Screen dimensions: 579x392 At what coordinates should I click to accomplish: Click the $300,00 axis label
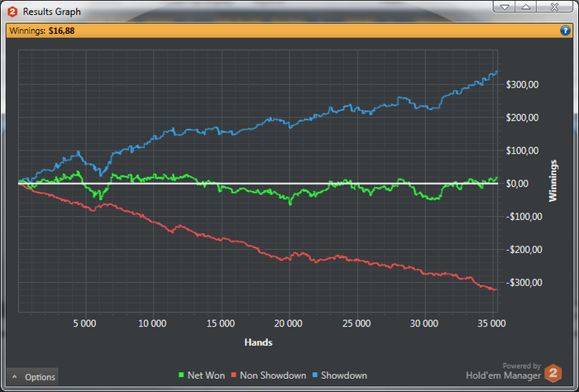tap(522, 84)
